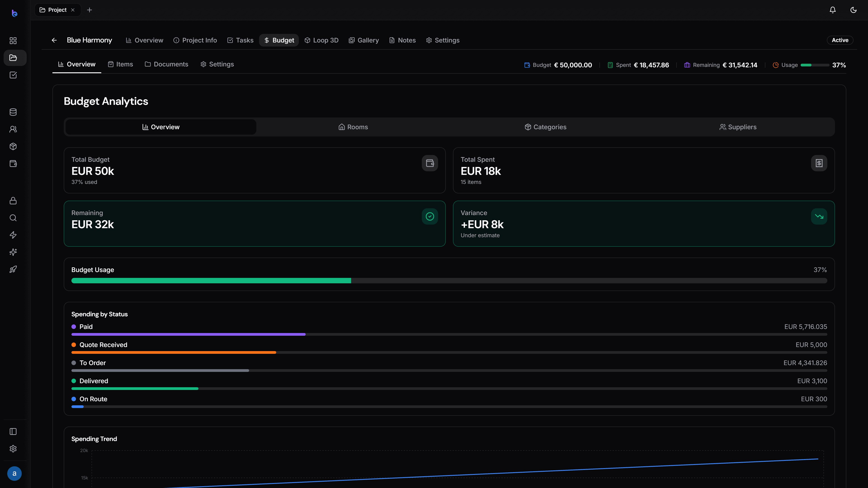This screenshot has height=488, width=868.
Task: Click the On Route status label
Action: coord(93,399)
